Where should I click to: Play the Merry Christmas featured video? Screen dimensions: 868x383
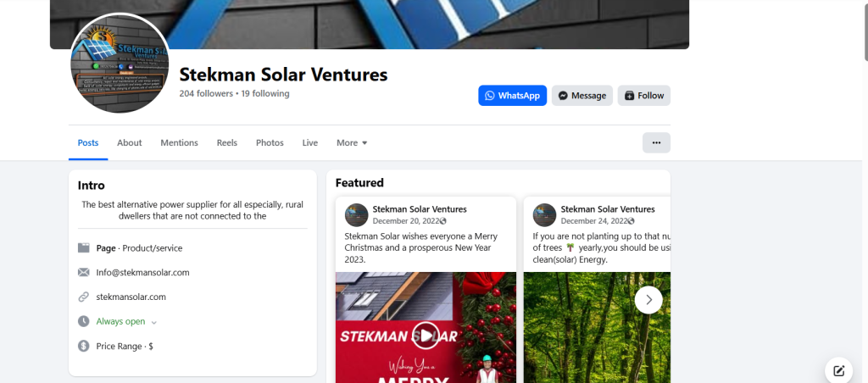pyautogui.click(x=426, y=335)
